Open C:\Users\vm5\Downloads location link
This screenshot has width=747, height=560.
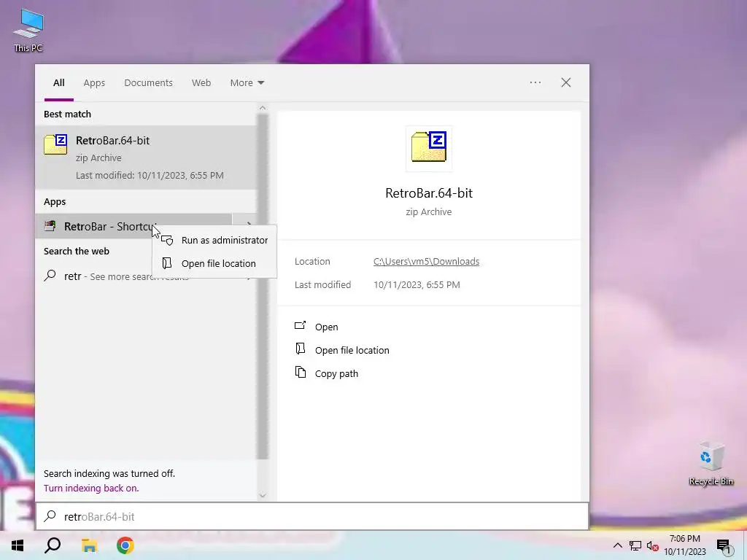point(426,262)
